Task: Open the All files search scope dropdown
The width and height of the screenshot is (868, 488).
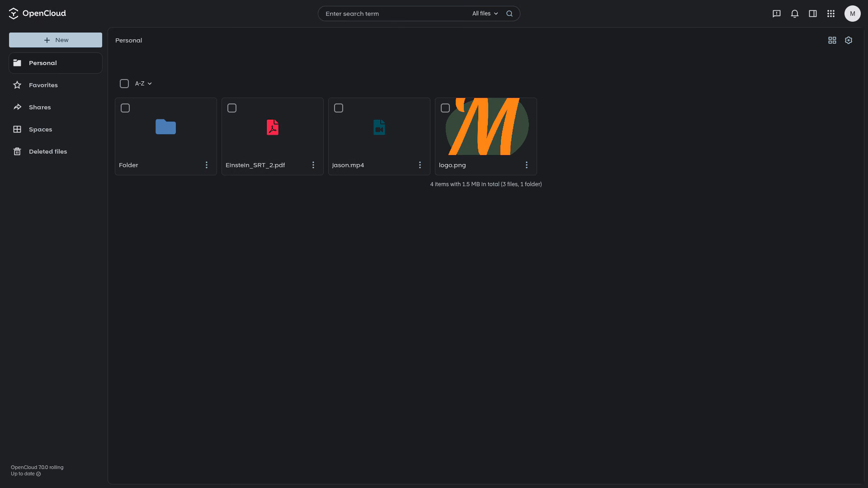Action: [485, 14]
